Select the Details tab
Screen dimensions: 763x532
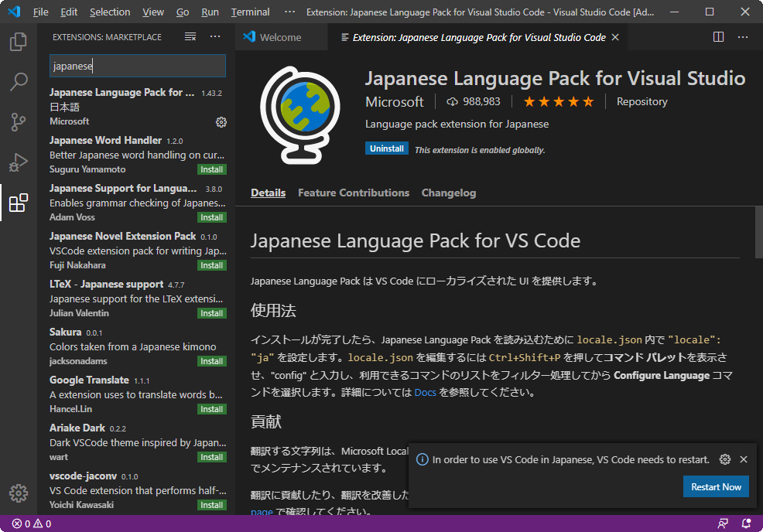pos(268,193)
